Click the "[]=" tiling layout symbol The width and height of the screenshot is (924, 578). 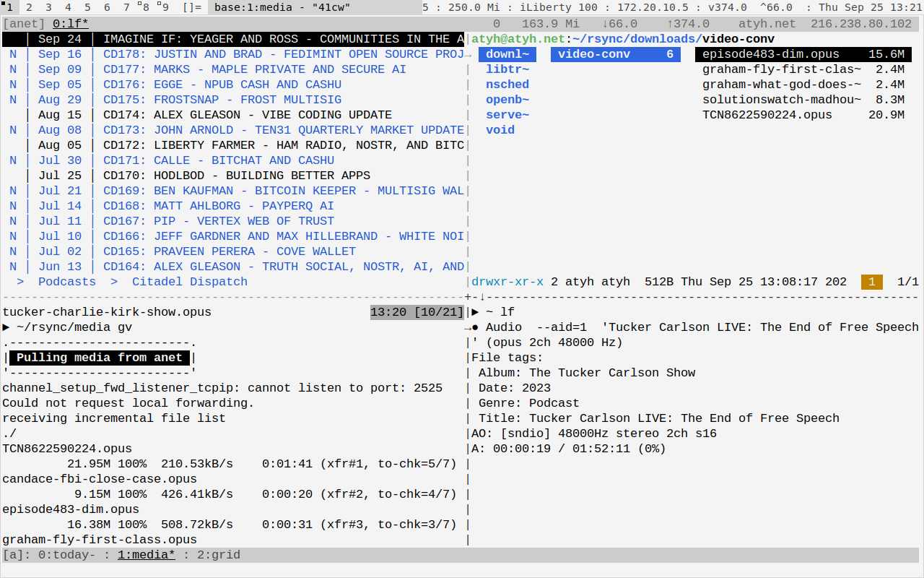[x=192, y=7]
